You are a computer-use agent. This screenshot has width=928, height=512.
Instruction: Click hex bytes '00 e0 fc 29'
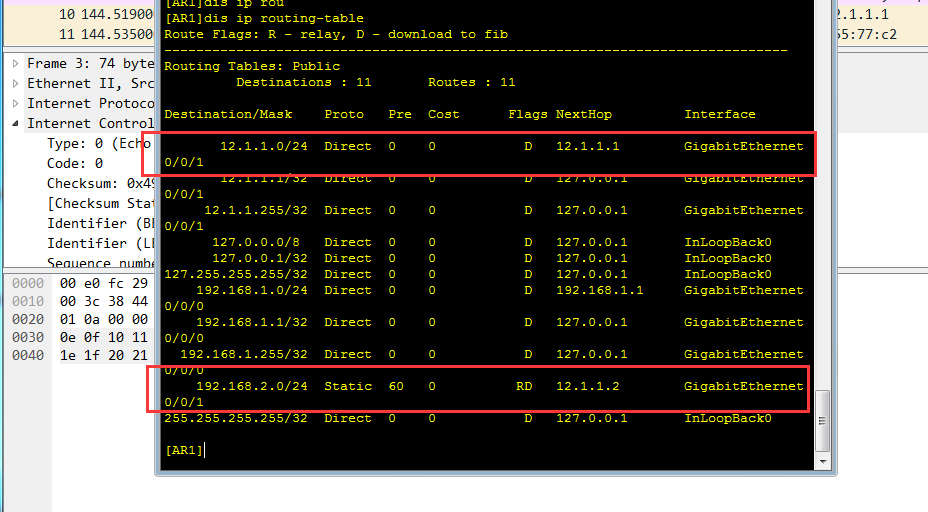104,284
